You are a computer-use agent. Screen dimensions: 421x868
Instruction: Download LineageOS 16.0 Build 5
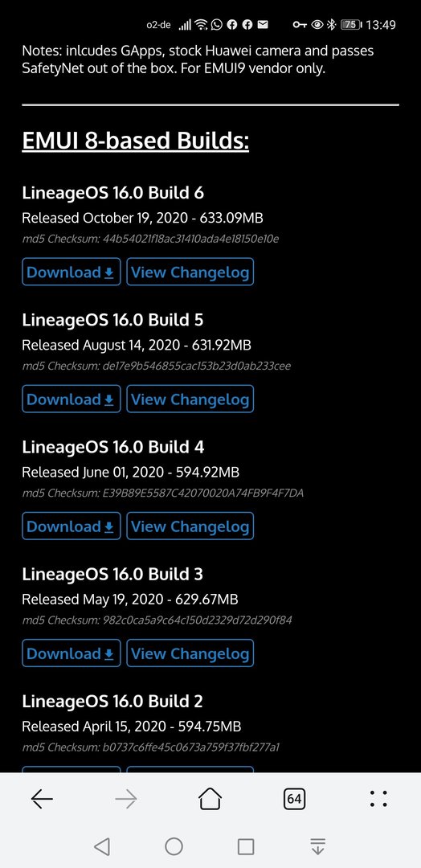click(x=72, y=399)
